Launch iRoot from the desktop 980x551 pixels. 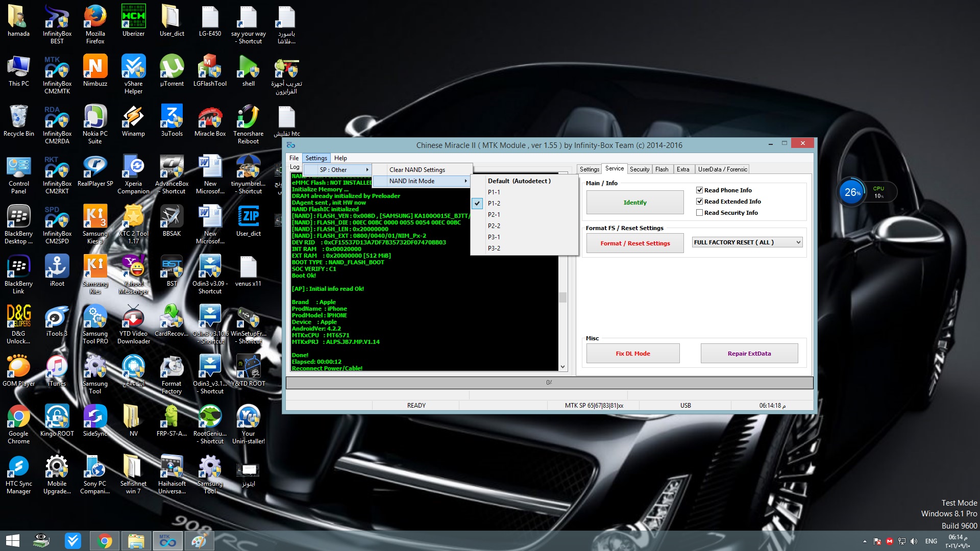[57, 270]
